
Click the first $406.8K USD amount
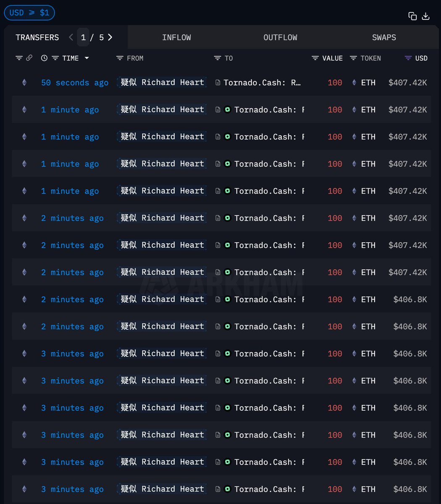coord(410,299)
